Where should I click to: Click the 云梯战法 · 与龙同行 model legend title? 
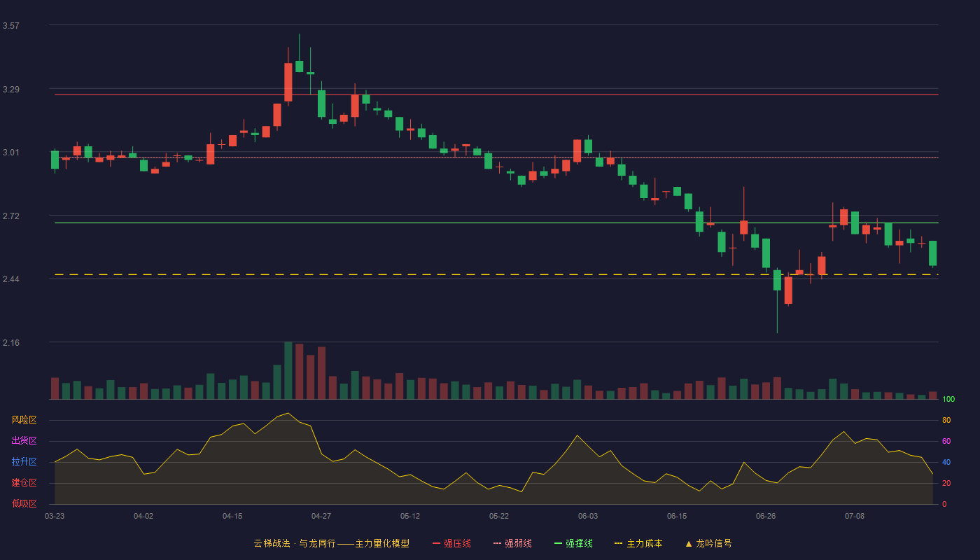pos(331,543)
